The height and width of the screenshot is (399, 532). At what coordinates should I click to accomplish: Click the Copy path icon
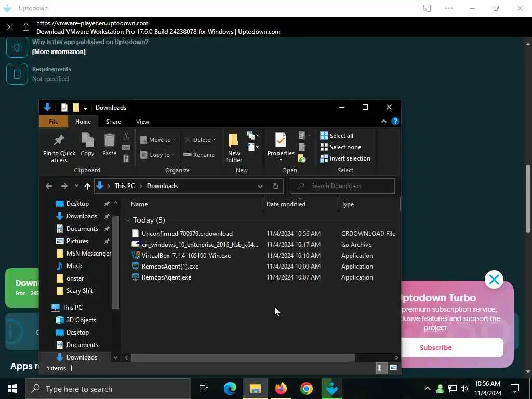126,147
